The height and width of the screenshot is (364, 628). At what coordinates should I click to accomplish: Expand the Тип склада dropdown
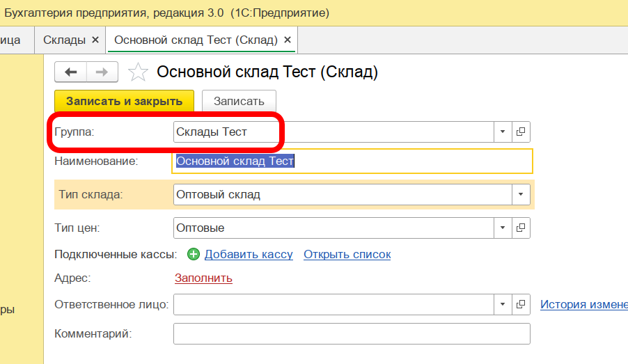521,194
